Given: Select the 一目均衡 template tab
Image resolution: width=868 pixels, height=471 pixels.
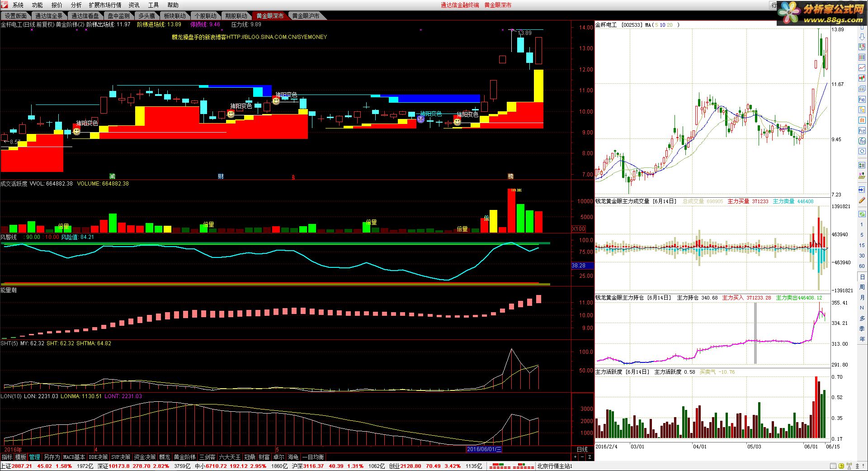Looking at the screenshot, I should click(x=313, y=457).
